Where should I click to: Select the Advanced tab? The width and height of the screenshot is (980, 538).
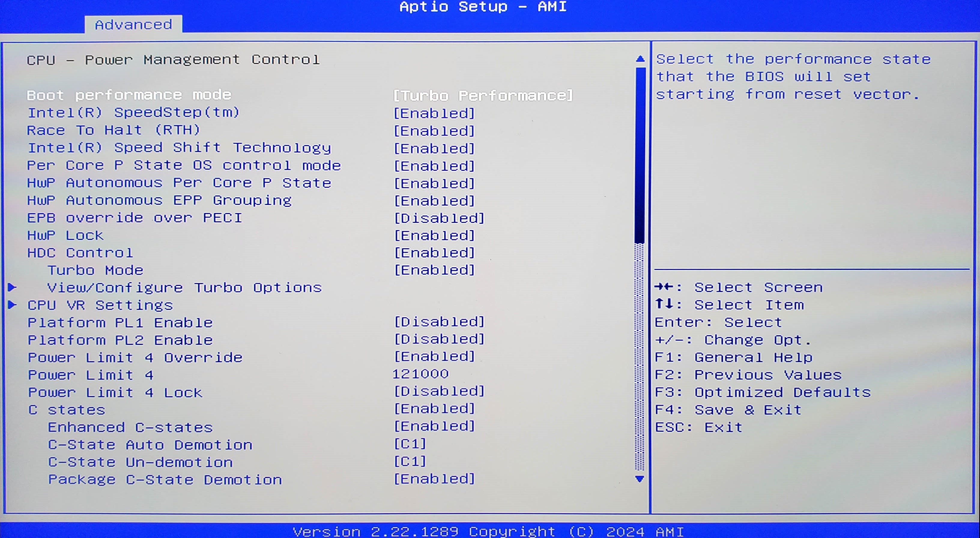pos(133,25)
